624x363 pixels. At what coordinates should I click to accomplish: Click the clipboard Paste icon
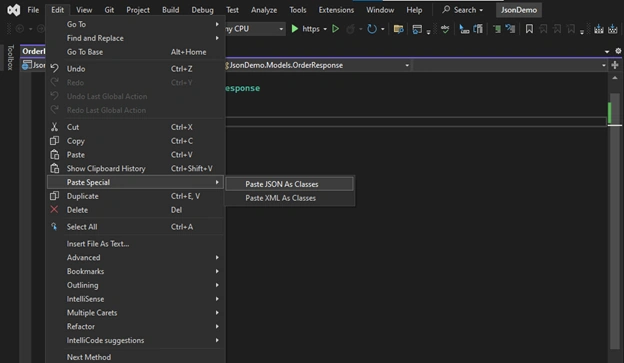[x=55, y=154]
